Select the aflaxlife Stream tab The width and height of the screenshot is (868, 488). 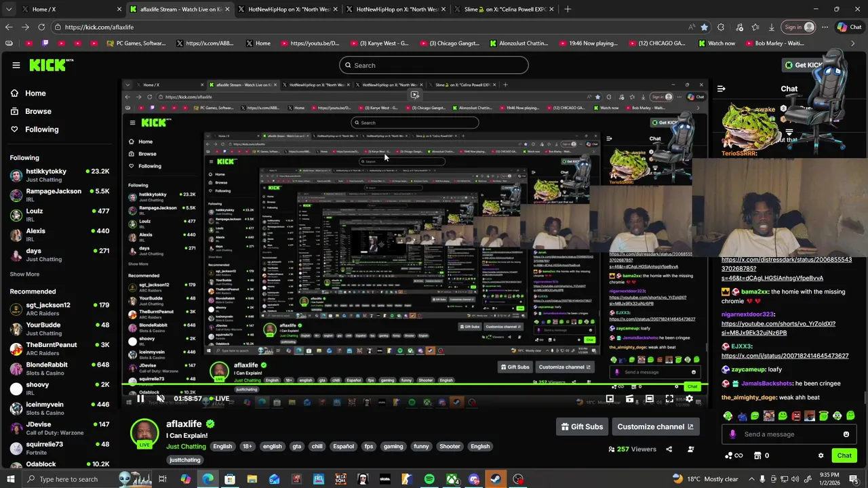pyautogui.click(x=179, y=9)
